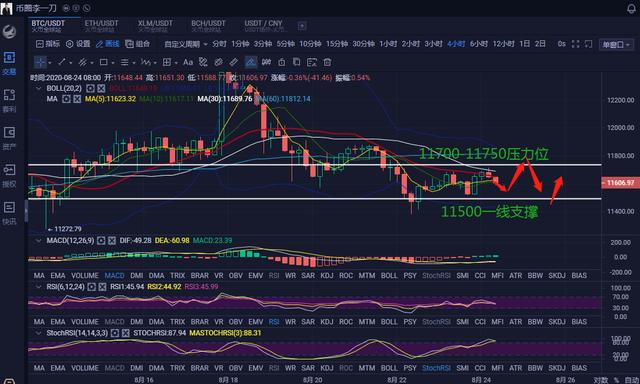This screenshot has height=384, width=640.
Task: Select the 1小时 timeframe
Action: [x=388, y=44]
